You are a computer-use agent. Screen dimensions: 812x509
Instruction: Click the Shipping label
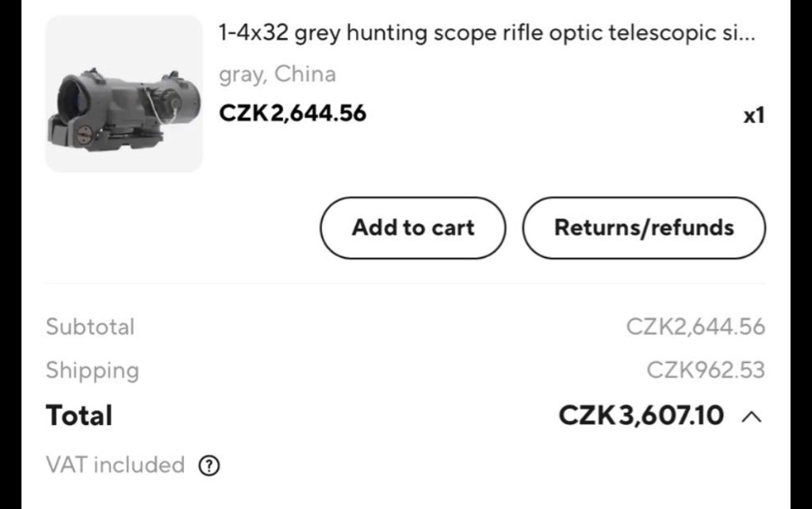(x=92, y=370)
